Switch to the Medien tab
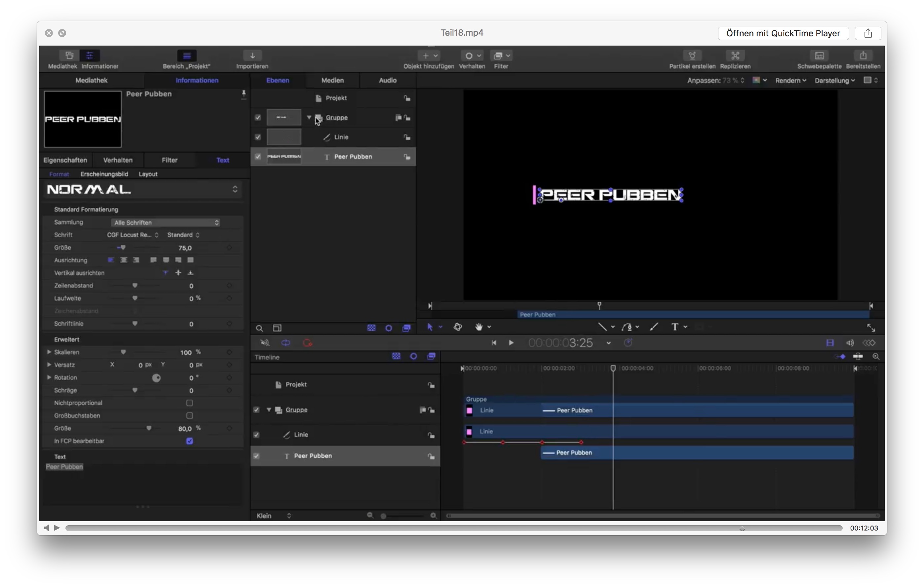Viewport: 924px width, 588px height. tap(332, 80)
